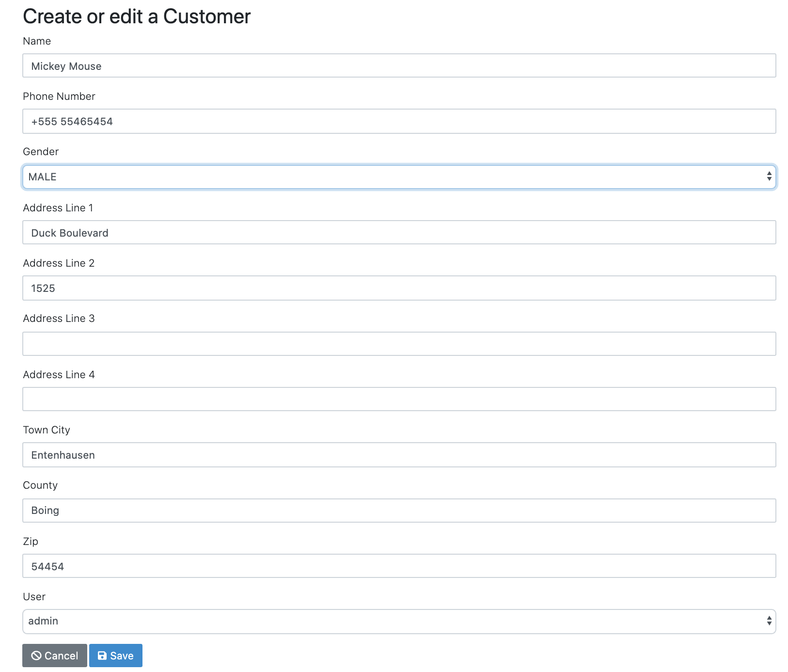Image resolution: width=788 pixels, height=672 pixels.
Task: Focus the Name field containing Mickey Mouse
Action: (x=398, y=66)
